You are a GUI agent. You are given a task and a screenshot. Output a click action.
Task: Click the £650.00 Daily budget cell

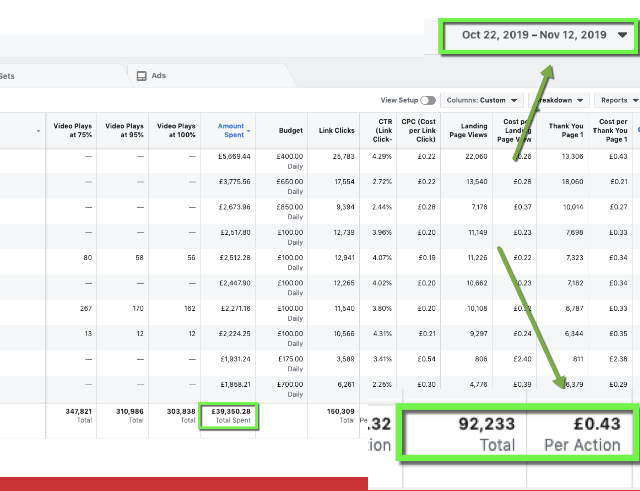(x=290, y=187)
